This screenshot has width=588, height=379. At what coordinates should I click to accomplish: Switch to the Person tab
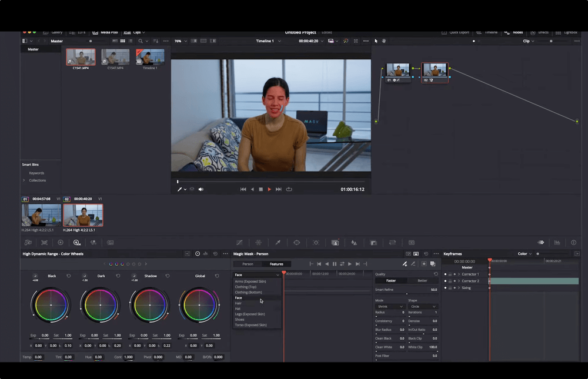[248, 264]
